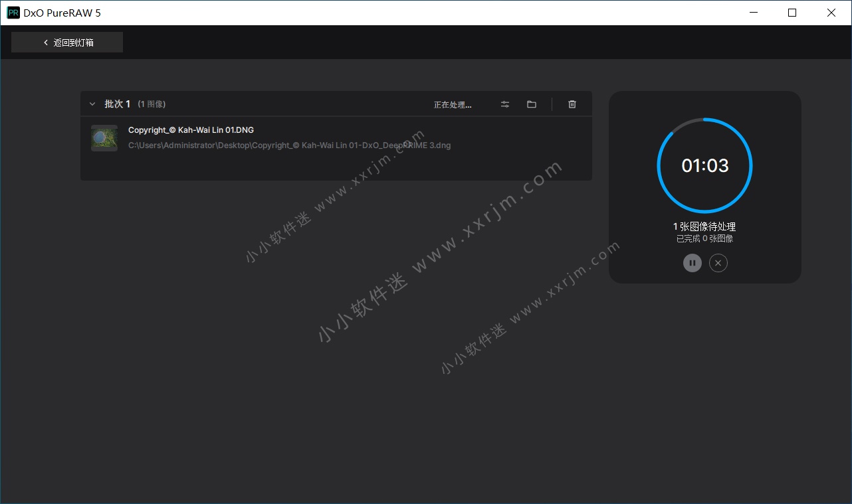This screenshot has height=504, width=852.
Task: Open the batch processing settings sliders icon
Action: 504,104
